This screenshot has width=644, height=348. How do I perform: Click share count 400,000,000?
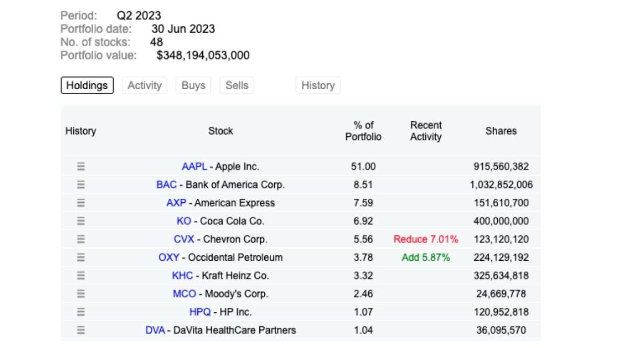[x=501, y=221]
